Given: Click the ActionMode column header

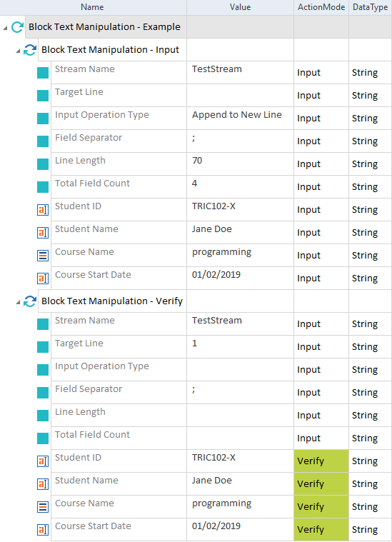Looking at the screenshot, I should point(321,7).
